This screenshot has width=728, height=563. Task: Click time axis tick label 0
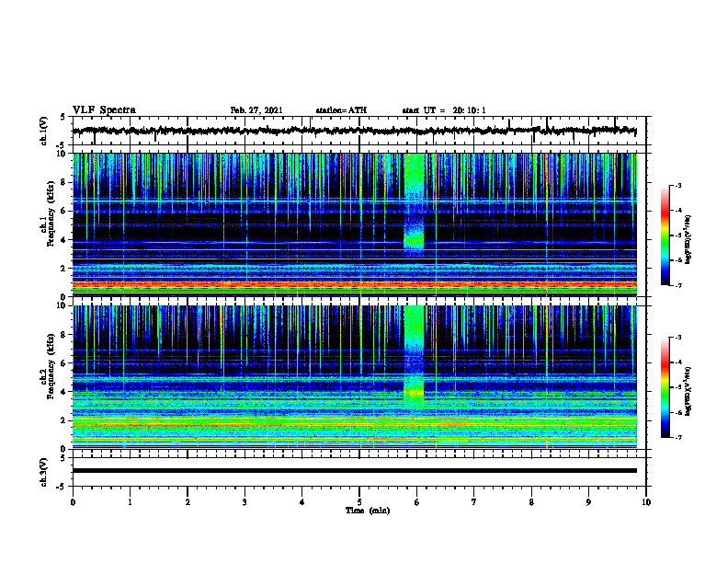[x=73, y=502]
